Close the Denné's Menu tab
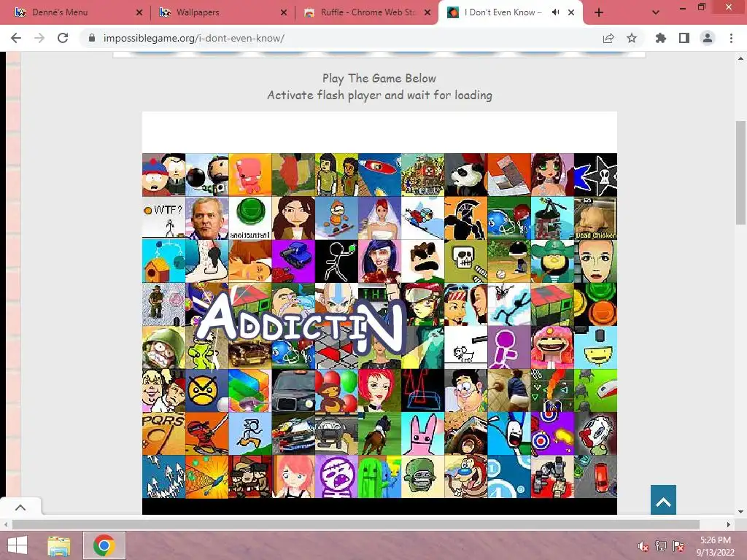Viewport: 747px width, 560px height. [139, 12]
